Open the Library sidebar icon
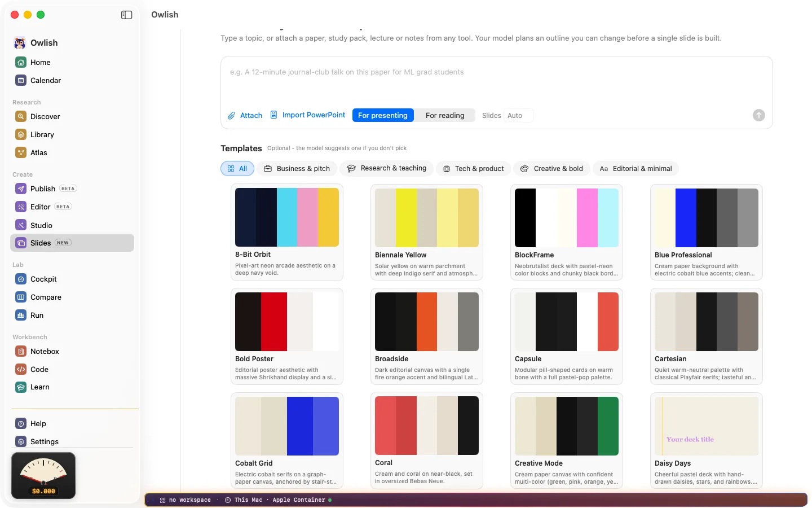 (21, 134)
